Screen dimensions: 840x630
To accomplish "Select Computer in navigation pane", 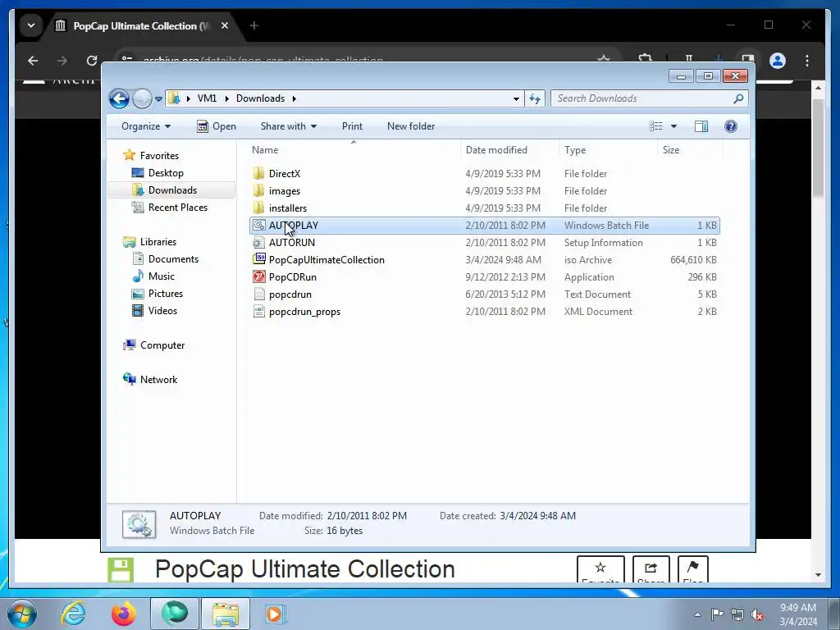I will pos(162,345).
